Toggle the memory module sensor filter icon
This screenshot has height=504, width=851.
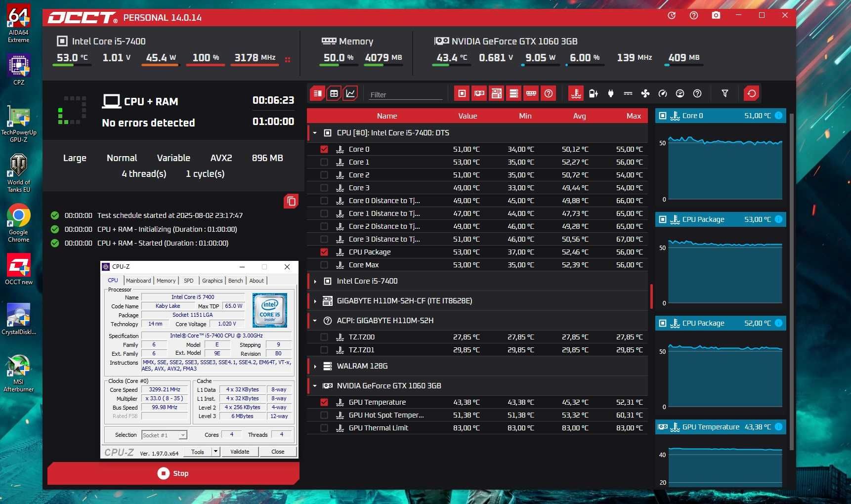531,93
